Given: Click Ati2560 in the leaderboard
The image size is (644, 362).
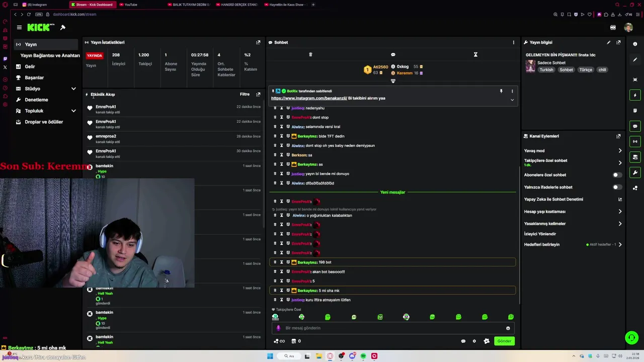Looking at the screenshot, I should point(380,67).
